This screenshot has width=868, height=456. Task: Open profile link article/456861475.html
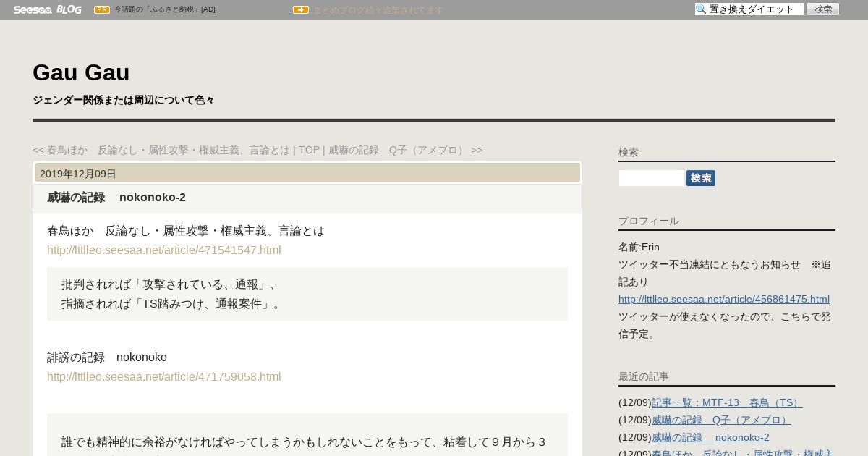(x=724, y=299)
